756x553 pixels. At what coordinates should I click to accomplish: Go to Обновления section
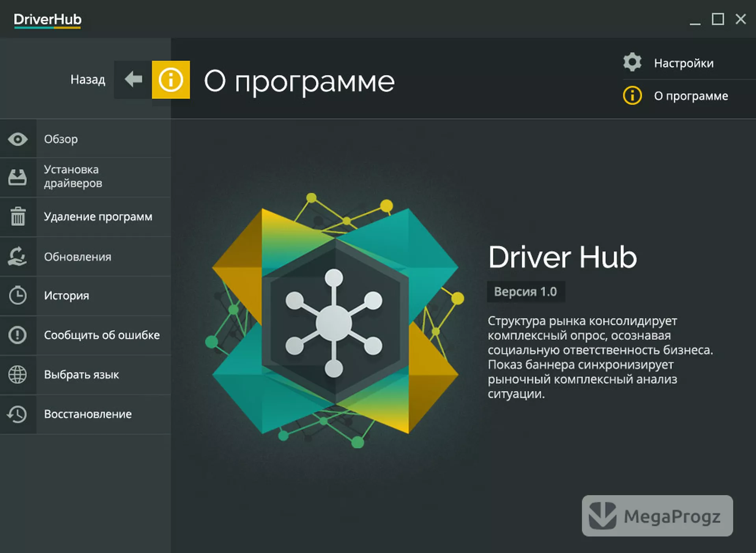(x=85, y=257)
